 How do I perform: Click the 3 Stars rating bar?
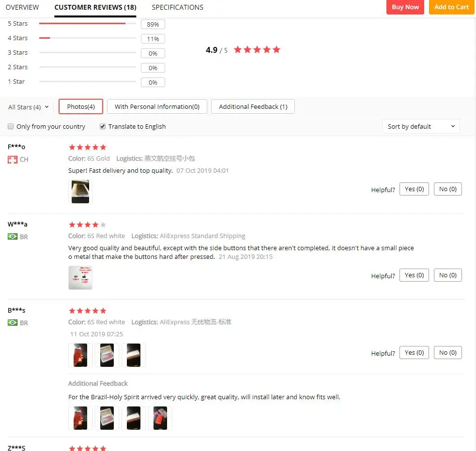tap(88, 52)
